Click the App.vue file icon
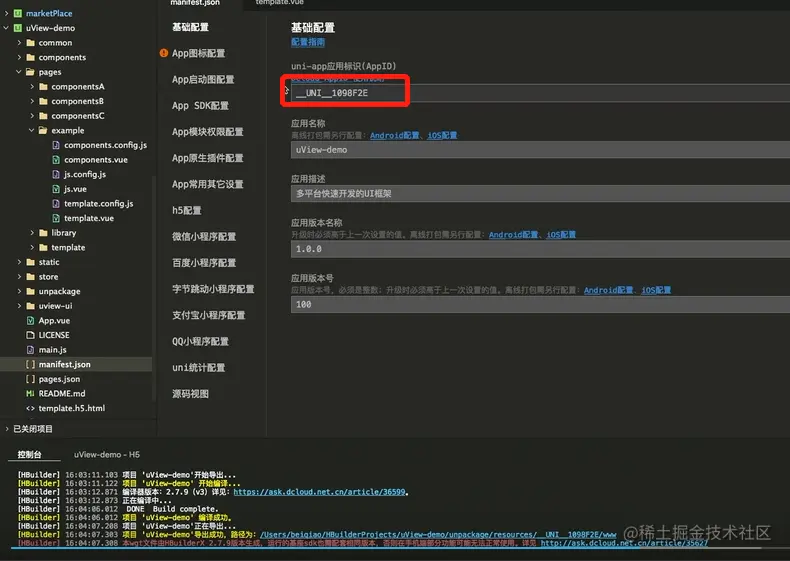Screen dimensions: 790x561 pos(30,320)
